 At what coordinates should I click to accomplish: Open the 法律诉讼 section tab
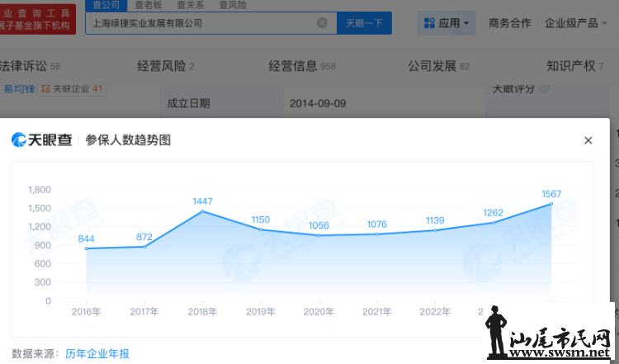(30, 66)
